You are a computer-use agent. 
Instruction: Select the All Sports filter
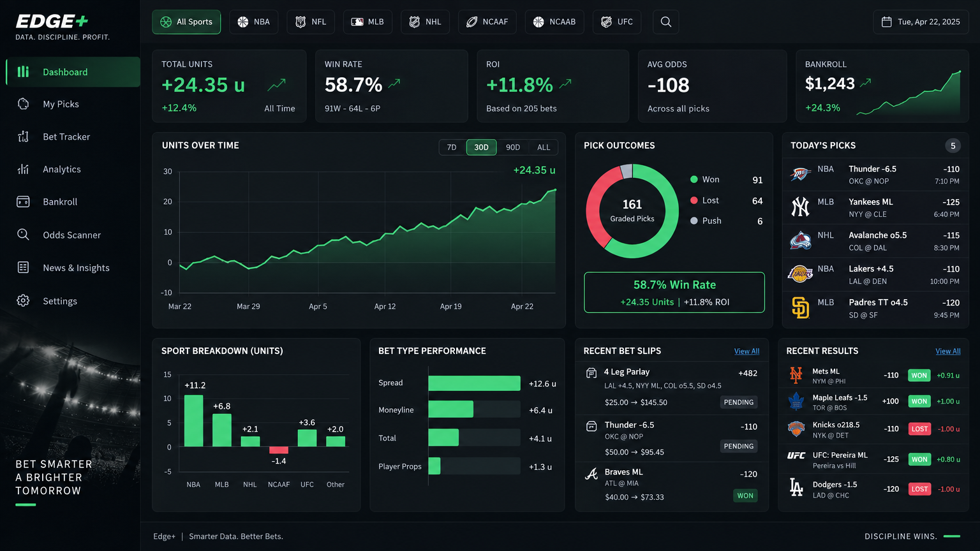186,22
